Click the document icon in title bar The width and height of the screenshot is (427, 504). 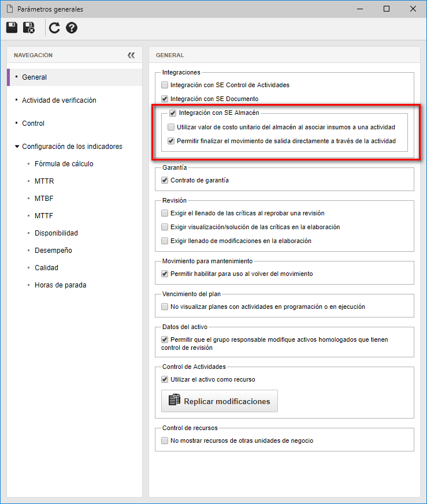(x=10, y=9)
